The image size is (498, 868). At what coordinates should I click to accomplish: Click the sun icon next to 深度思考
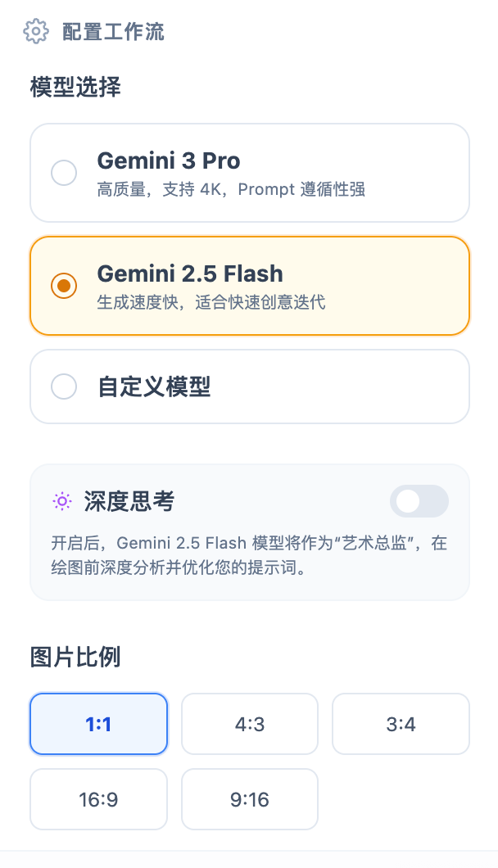63,502
